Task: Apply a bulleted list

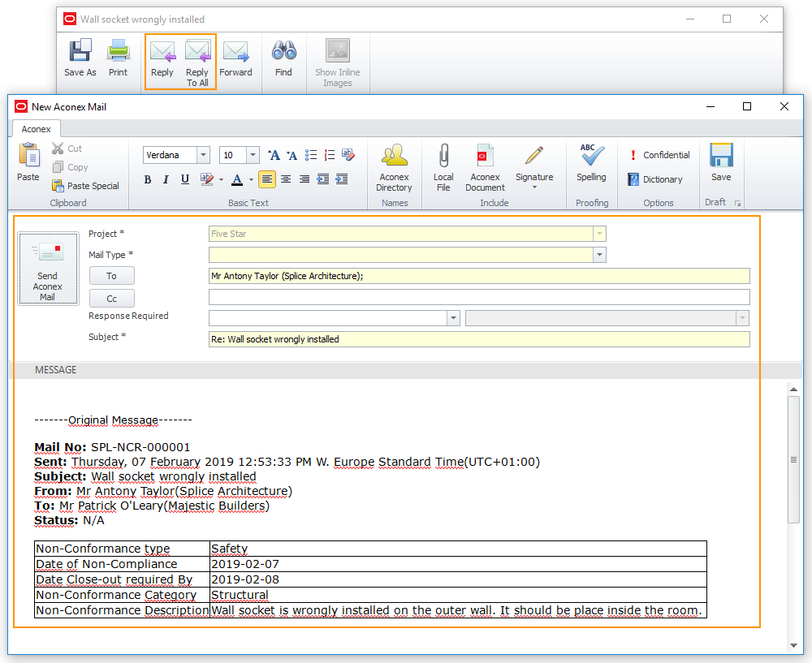Action: tap(311, 155)
